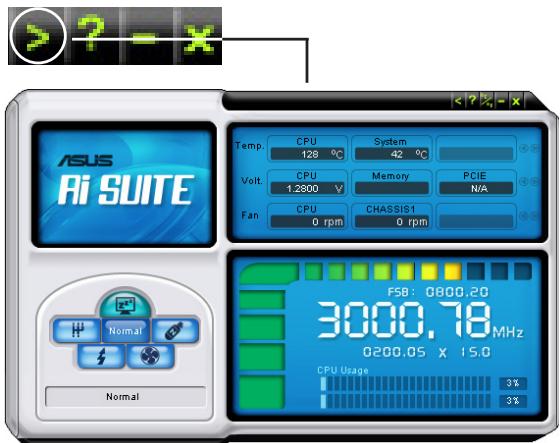Click CPU voltage value 1.2800 V
The height and width of the screenshot is (443, 560).
pos(308,188)
